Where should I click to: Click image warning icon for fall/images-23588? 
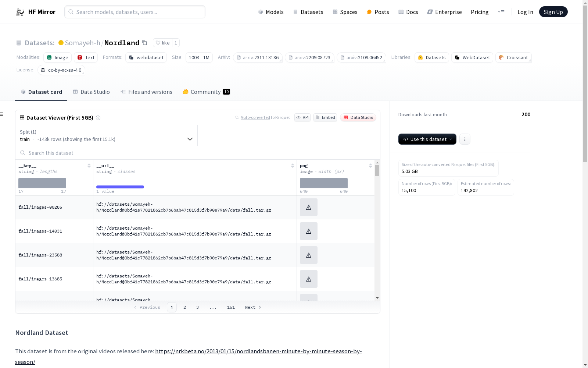309,255
